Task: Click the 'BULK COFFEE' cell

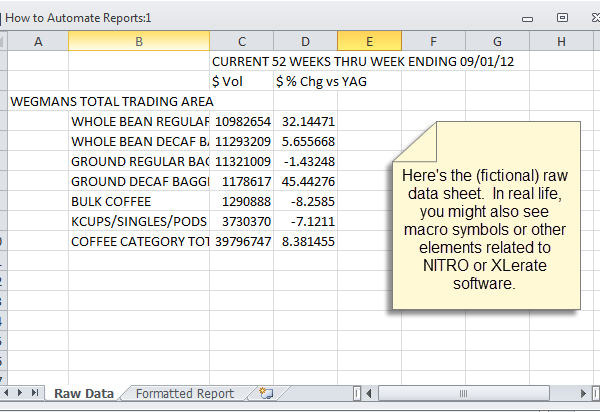Action: tap(139, 201)
